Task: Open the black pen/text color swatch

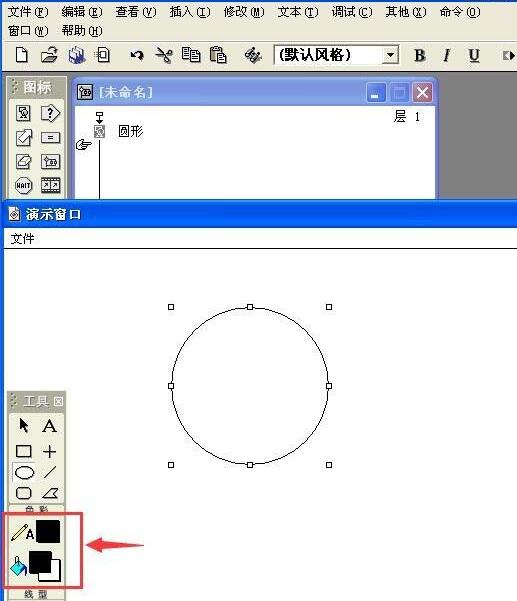Action: click(48, 531)
